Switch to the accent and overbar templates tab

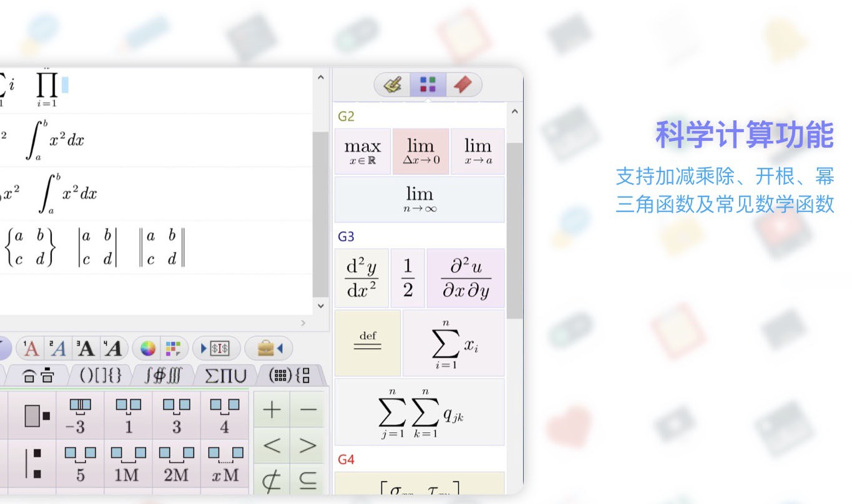pyautogui.click(x=38, y=376)
